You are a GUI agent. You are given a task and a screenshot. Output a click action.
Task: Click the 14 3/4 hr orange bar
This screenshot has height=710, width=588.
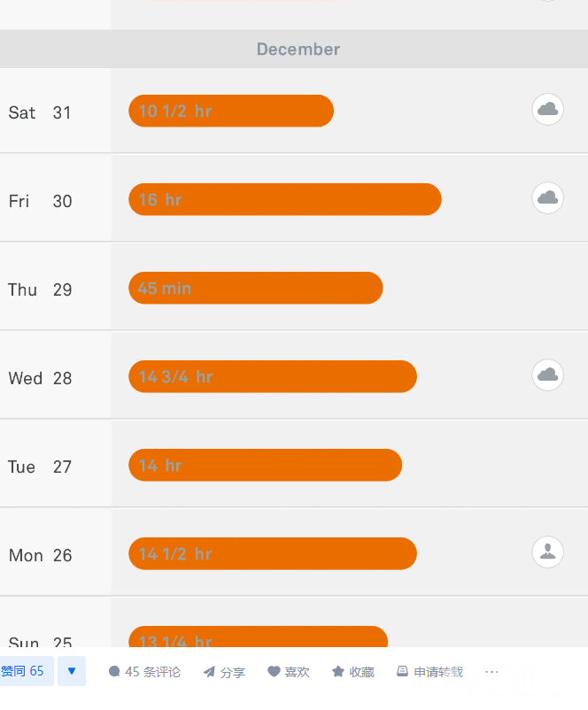point(273,376)
